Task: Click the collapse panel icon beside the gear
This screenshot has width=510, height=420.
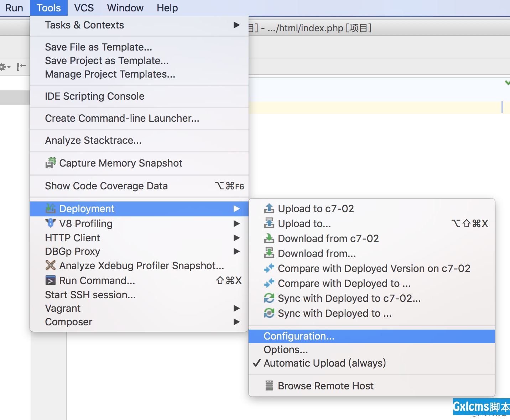Action: 21,66
